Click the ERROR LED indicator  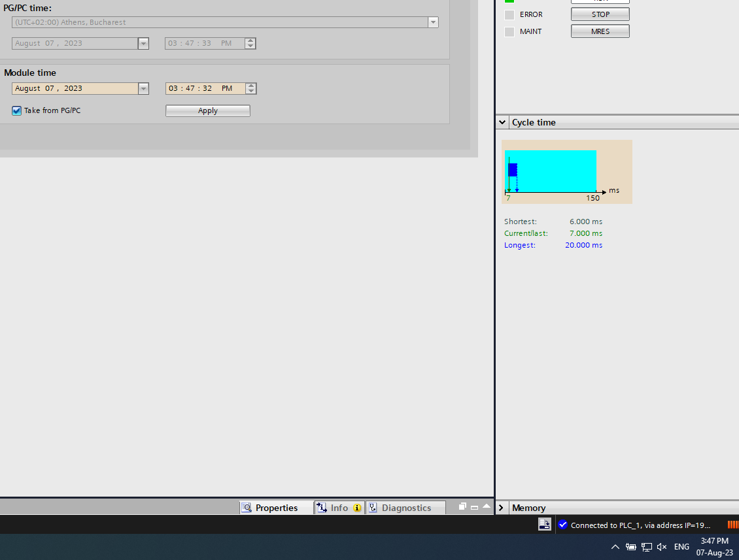tap(509, 14)
